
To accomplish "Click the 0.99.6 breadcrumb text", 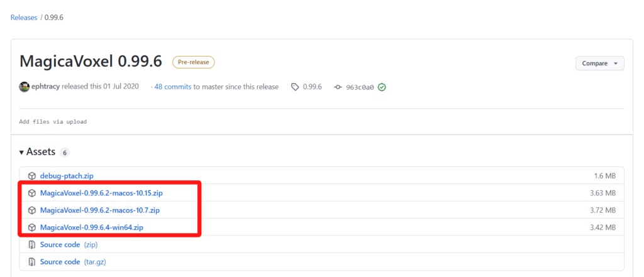I will coord(54,18).
